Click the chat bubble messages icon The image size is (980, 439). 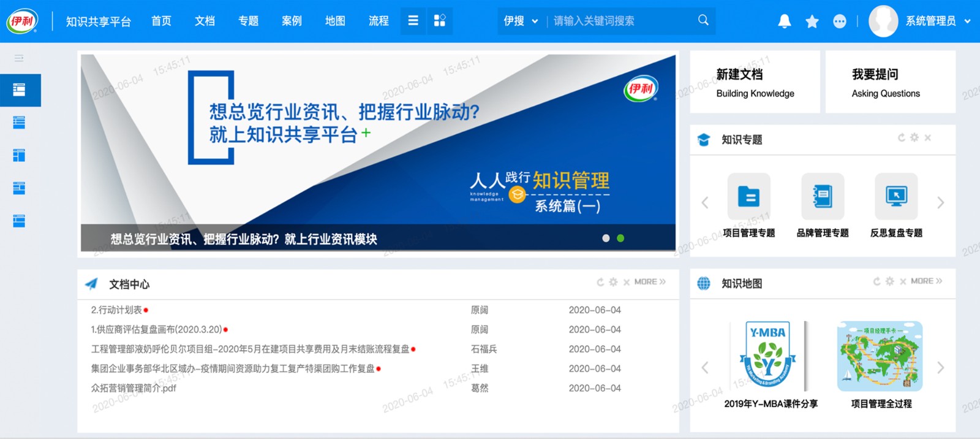(x=840, y=21)
